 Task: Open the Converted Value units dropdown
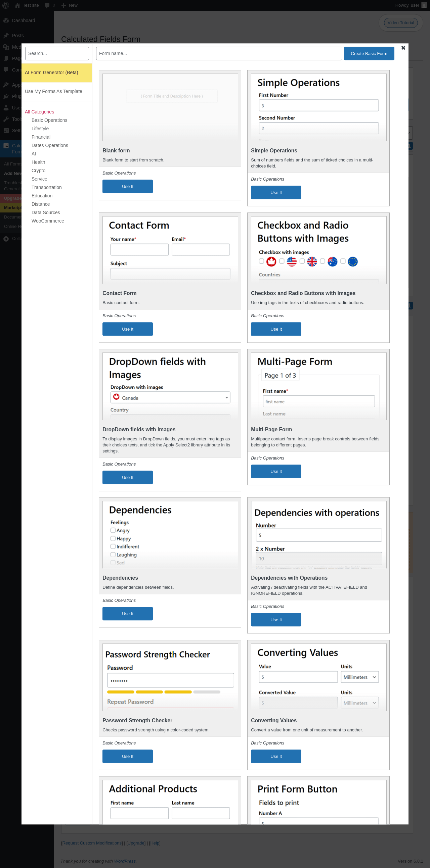coord(359,703)
